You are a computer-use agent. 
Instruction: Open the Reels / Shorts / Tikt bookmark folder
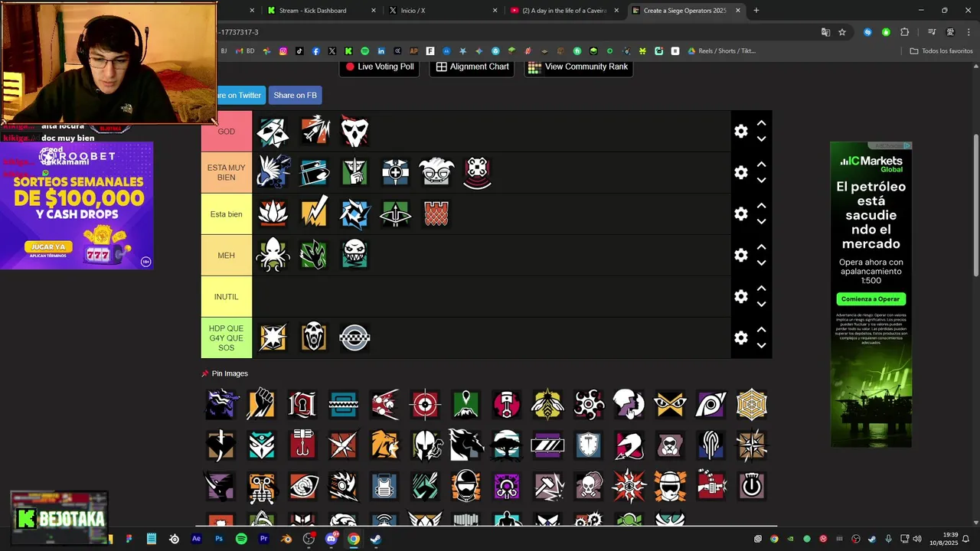(721, 51)
